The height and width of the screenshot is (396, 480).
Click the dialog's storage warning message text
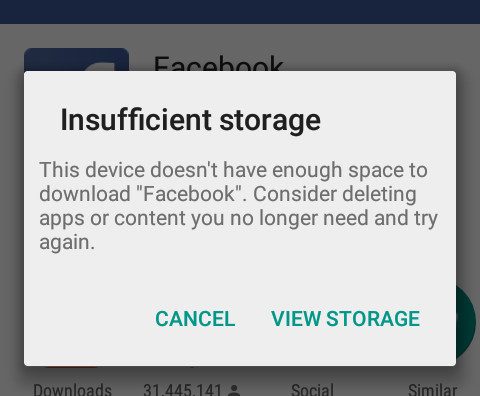click(238, 206)
